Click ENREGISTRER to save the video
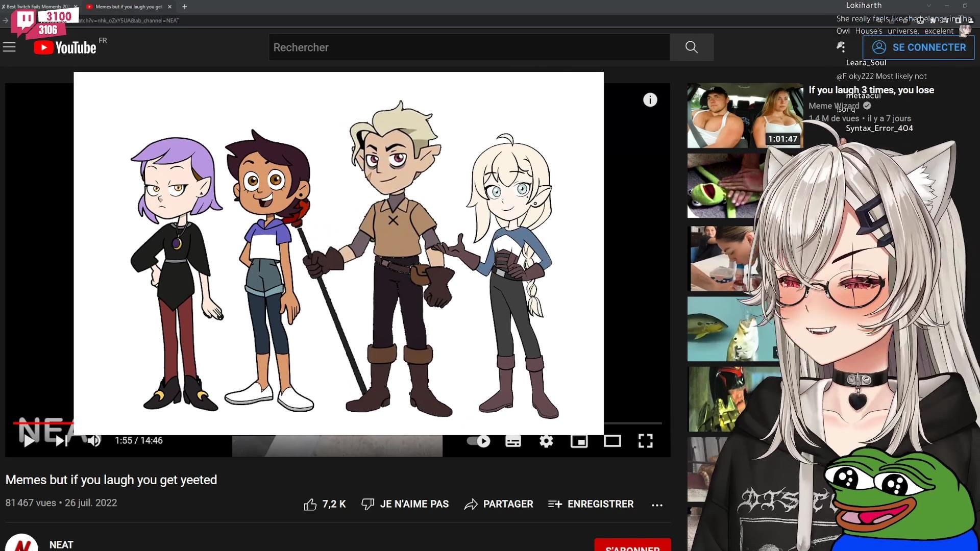Image resolution: width=980 pixels, height=551 pixels. 591,504
